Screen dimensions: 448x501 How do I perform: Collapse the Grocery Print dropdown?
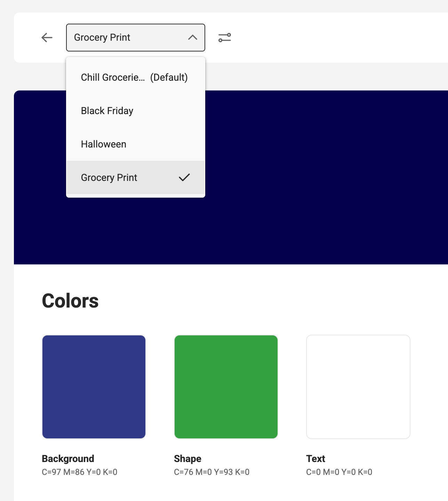pos(136,38)
